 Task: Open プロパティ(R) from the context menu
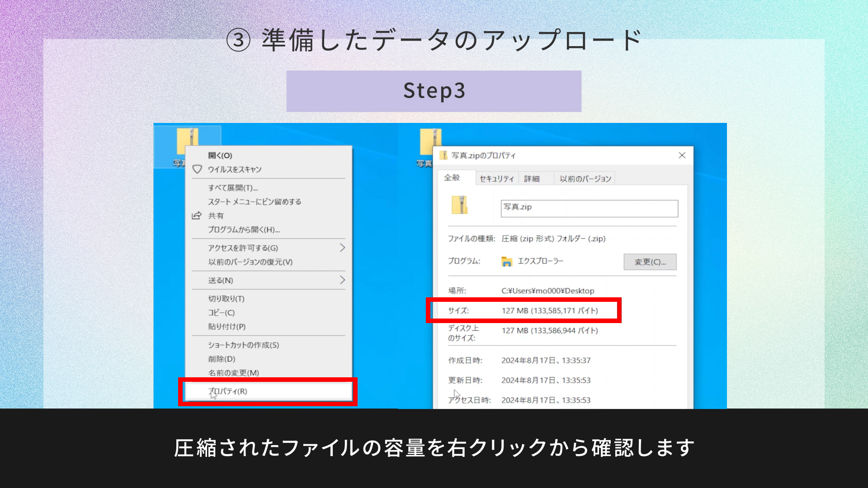click(x=268, y=391)
